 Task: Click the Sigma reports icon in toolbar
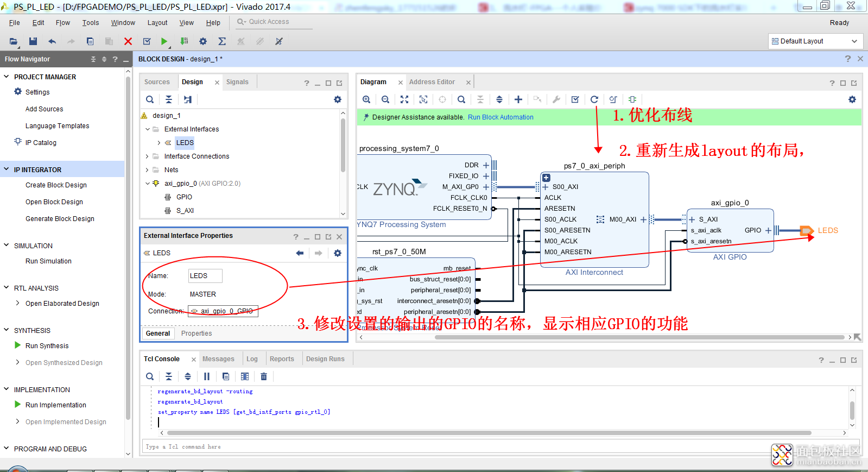pos(222,41)
